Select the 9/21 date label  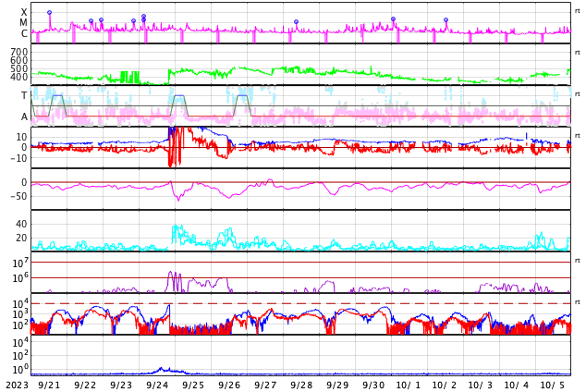coord(49,386)
